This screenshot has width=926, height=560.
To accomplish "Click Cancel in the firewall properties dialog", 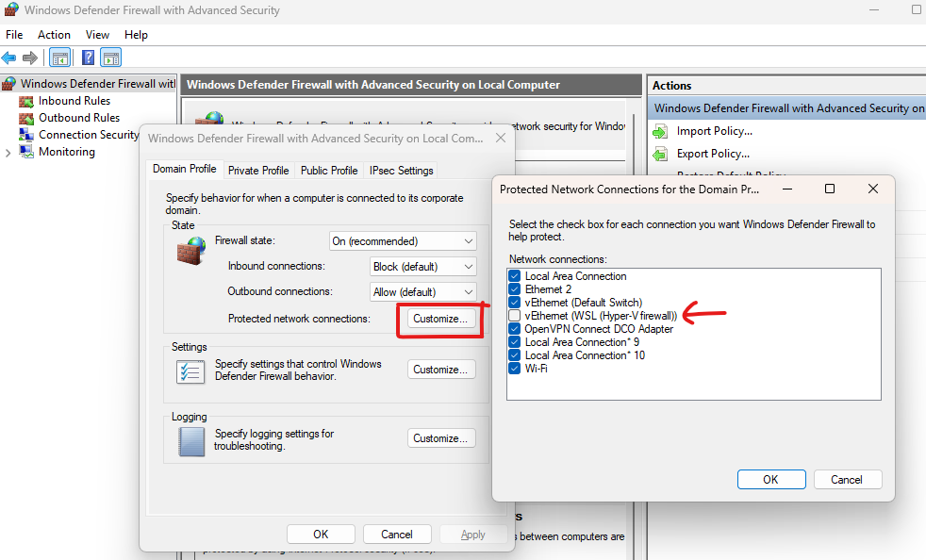I will (397, 535).
